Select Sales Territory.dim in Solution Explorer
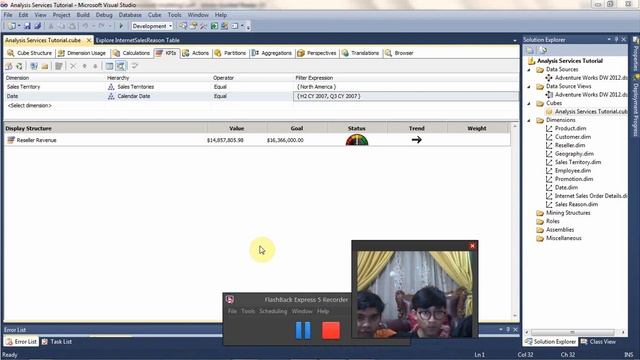 (x=578, y=162)
